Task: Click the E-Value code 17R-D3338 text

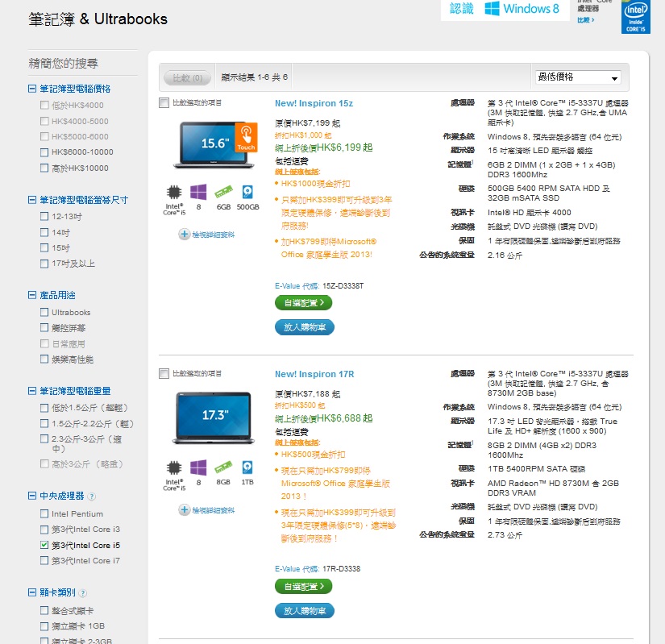Action: [x=342, y=568]
